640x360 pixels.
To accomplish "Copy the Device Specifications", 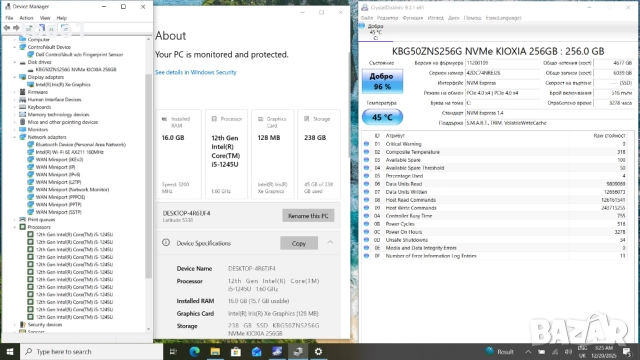I will coord(299,243).
